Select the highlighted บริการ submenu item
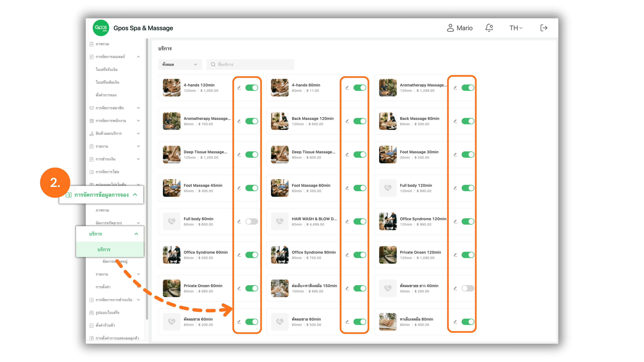This screenshot has width=644, height=362. (110, 250)
